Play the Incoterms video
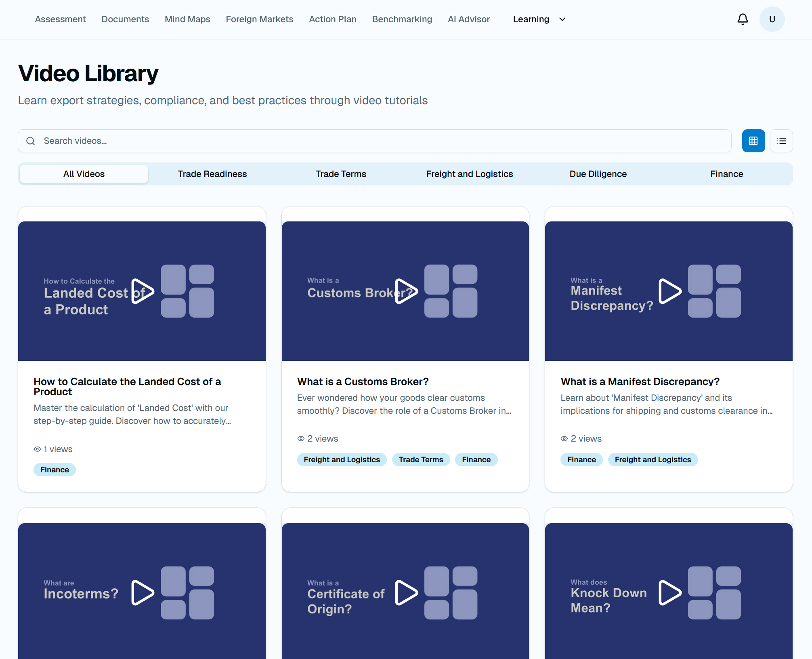The width and height of the screenshot is (812, 659). pyautogui.click(x=143, y=593)
